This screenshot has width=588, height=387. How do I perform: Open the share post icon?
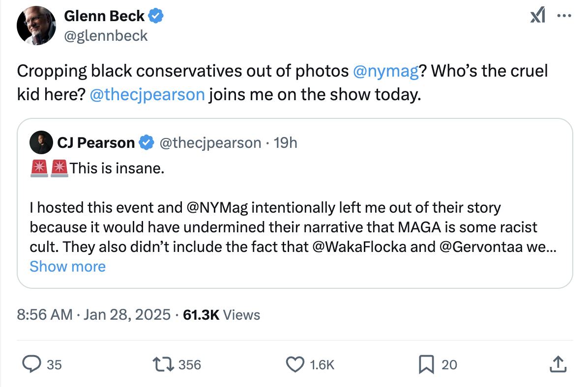tap(557, 364)
